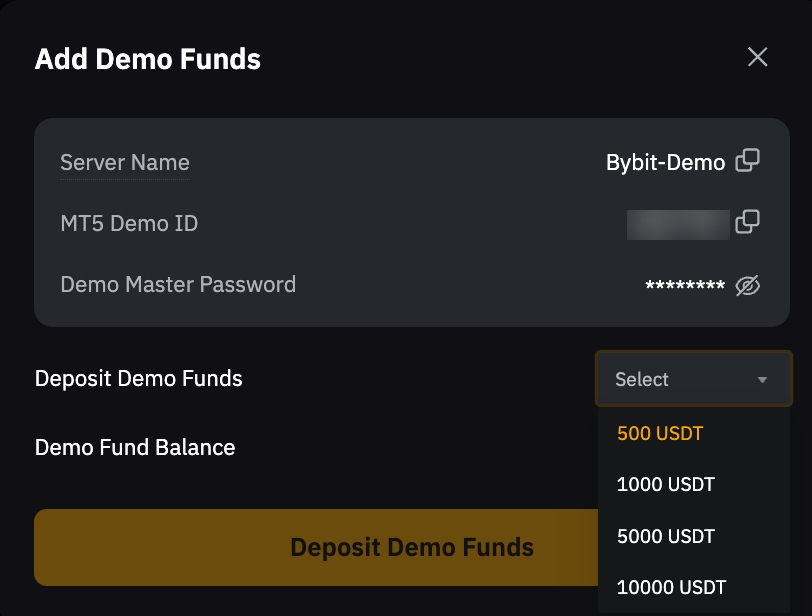Image resolution: width=812 pixels, height=616 pixels.
Task: Dismiss the dialog via the X icon
Action: click(x=757, y=57)
